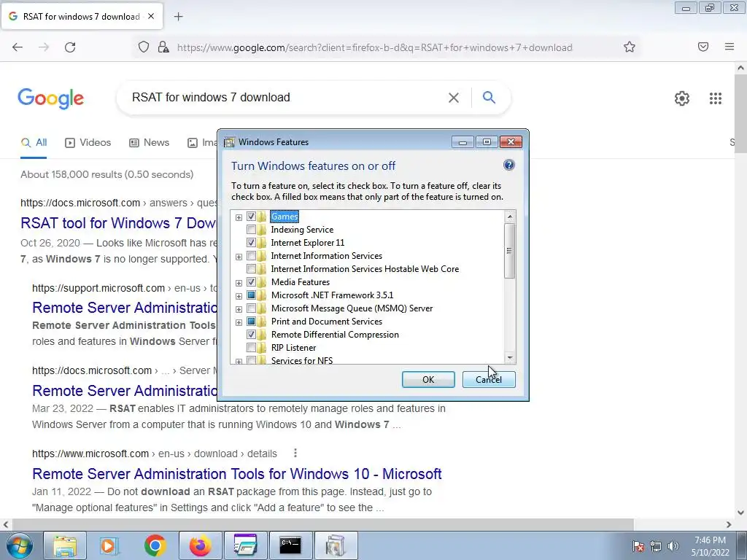Switch to Firefox in the taskbar
Viewport: 747px width, 560px height.
pyautogui.click(x=200, y=545)
